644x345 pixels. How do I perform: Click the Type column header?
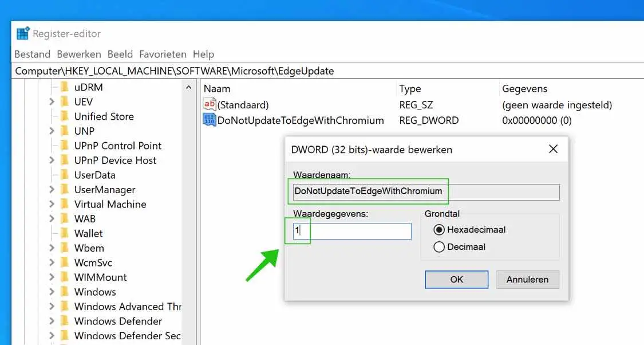click(410, 89)
